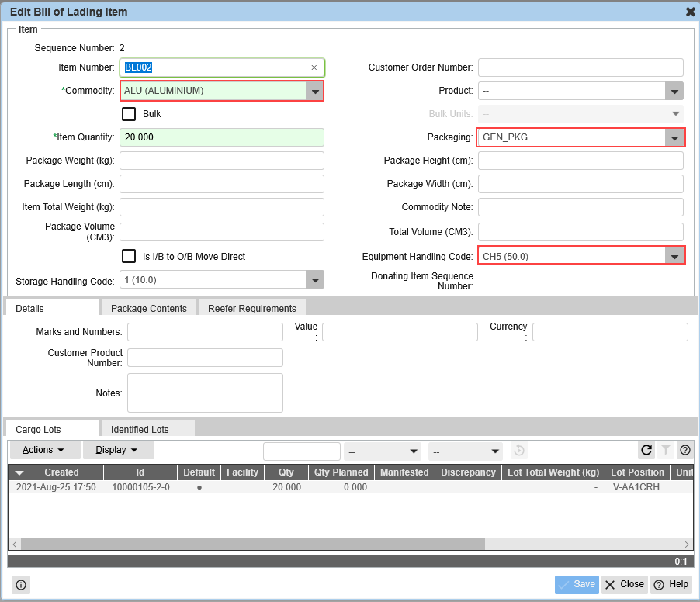
Task: Select the Cargo Lots tab
Action: (x=52, y=429)
